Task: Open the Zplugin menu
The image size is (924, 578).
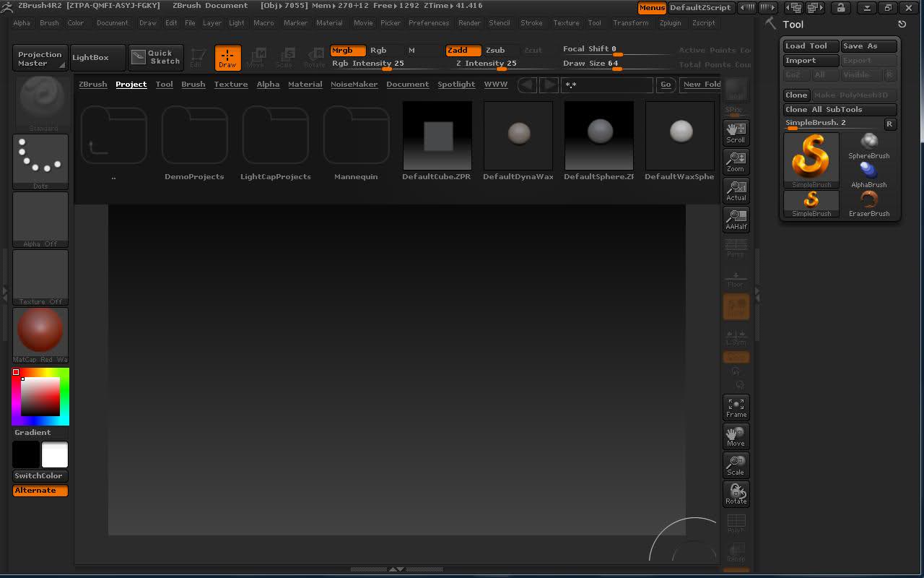Action: coord(670,23)
